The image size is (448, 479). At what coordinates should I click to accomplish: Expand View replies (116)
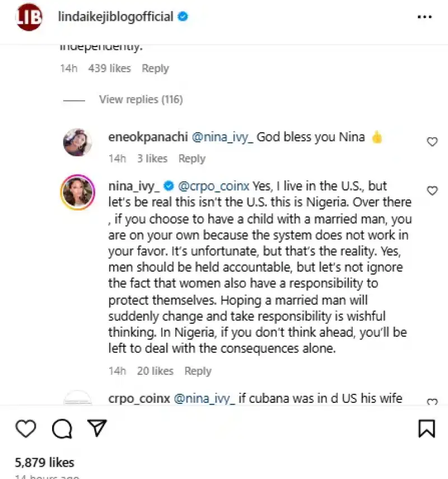tap(141, 100)
